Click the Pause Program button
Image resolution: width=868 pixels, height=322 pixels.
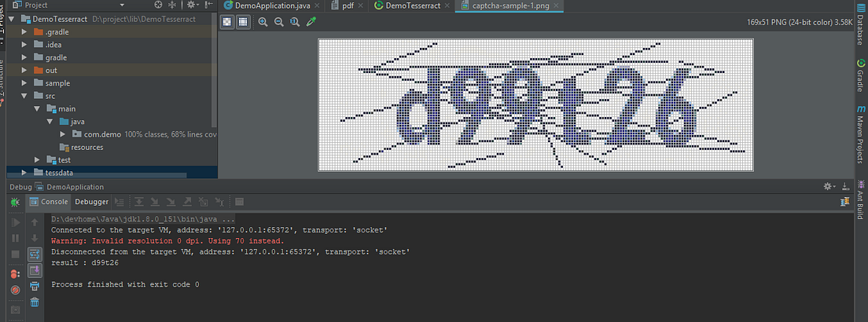click(16, 238)
